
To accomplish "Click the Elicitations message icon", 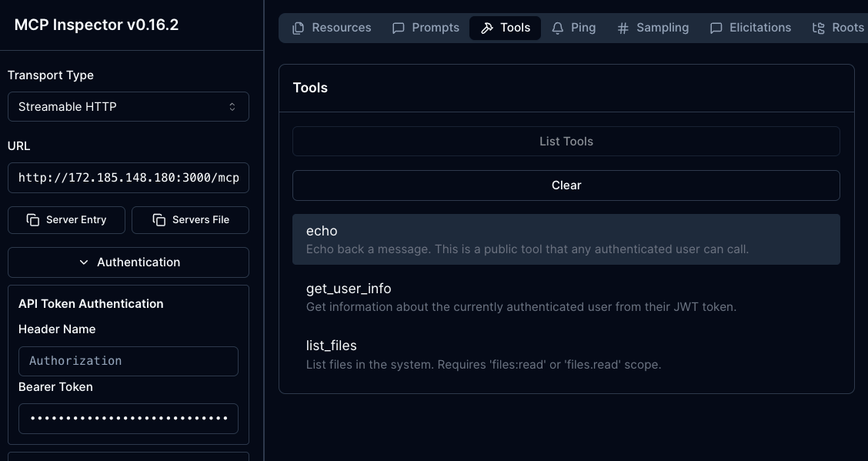I will click(716, 28).
